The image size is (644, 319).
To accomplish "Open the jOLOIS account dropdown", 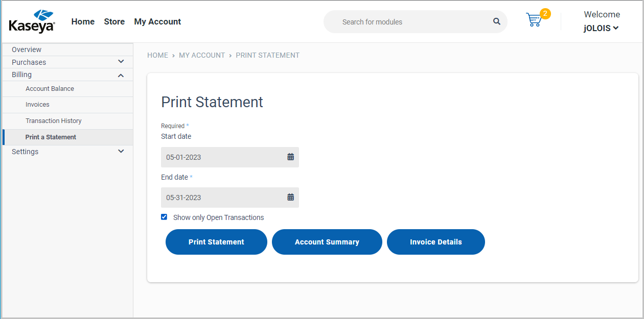I will pyautogui.click(x=601, y=28).
